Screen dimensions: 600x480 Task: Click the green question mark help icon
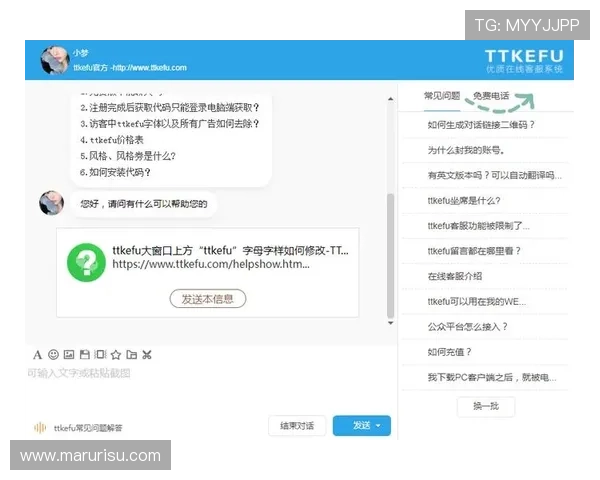(x=86, y=263)
